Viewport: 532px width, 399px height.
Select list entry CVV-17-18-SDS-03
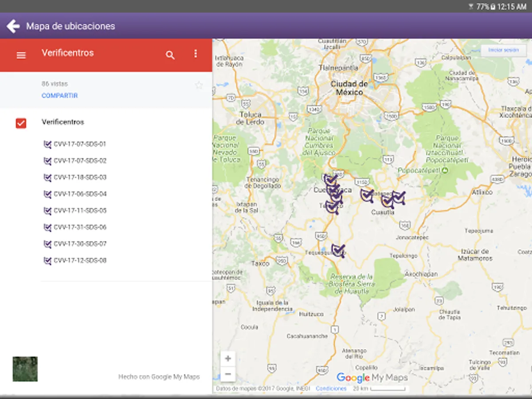80,177
